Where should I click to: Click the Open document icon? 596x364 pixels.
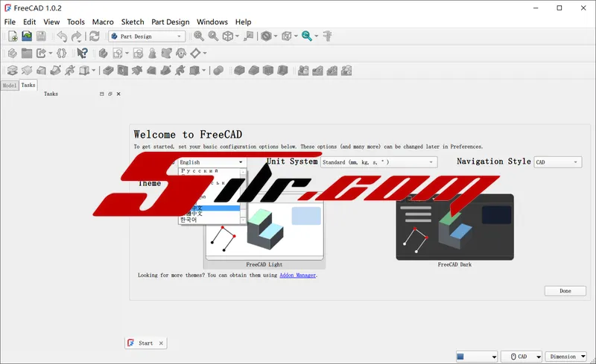click(x=27, y=36)
